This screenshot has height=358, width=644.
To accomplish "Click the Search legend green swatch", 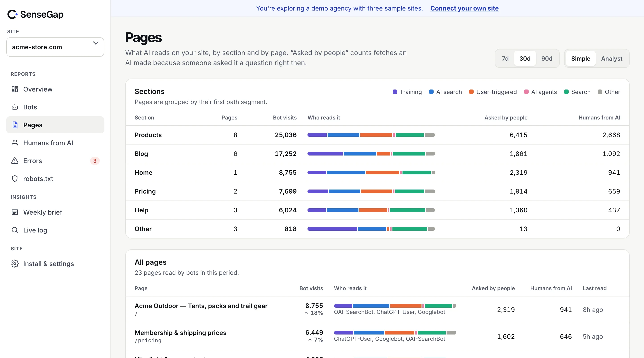I will coord(566,92).
